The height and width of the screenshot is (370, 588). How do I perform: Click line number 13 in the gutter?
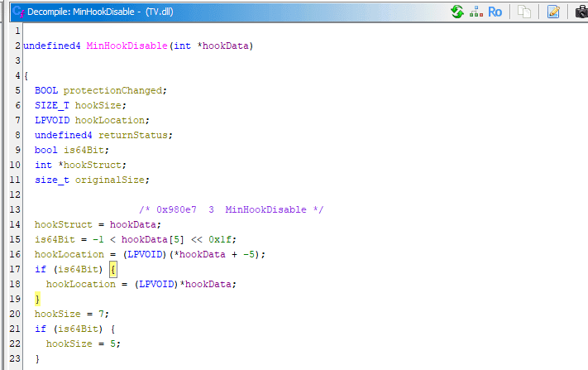coord(15,209)
